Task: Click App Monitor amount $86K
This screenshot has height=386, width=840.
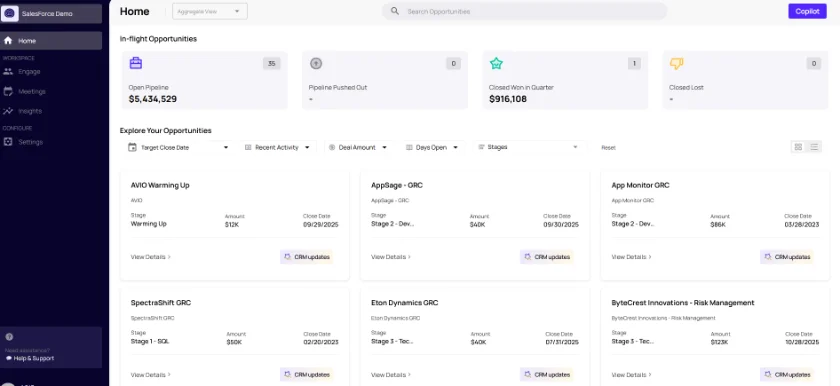Action: 718,225
